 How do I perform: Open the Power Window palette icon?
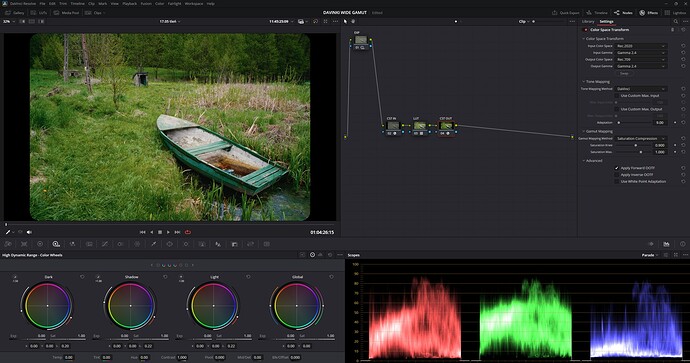(169, 244)
